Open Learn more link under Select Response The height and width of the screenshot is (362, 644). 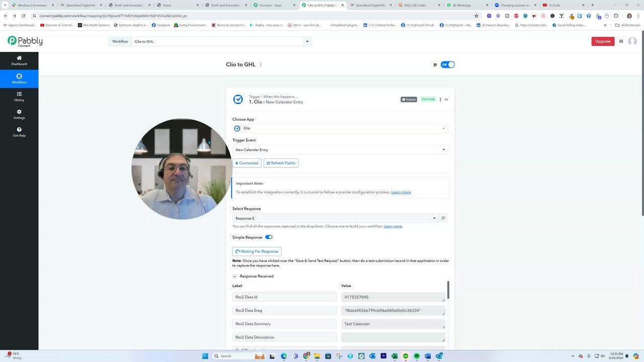[393, 226]
